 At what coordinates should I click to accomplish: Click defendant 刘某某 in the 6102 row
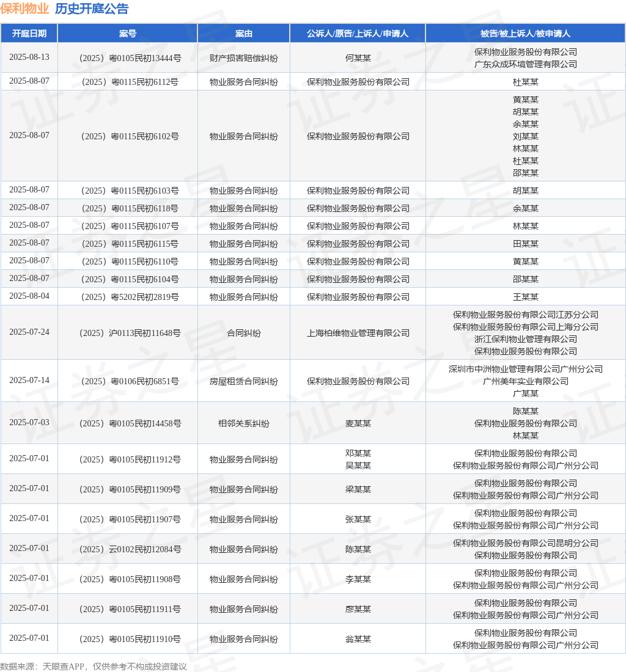click(525, 136)
